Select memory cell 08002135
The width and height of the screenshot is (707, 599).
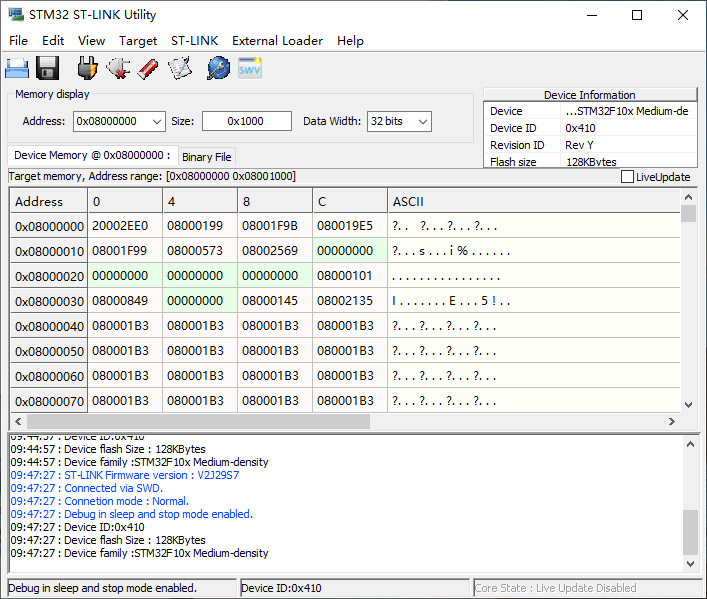point(349,301)
